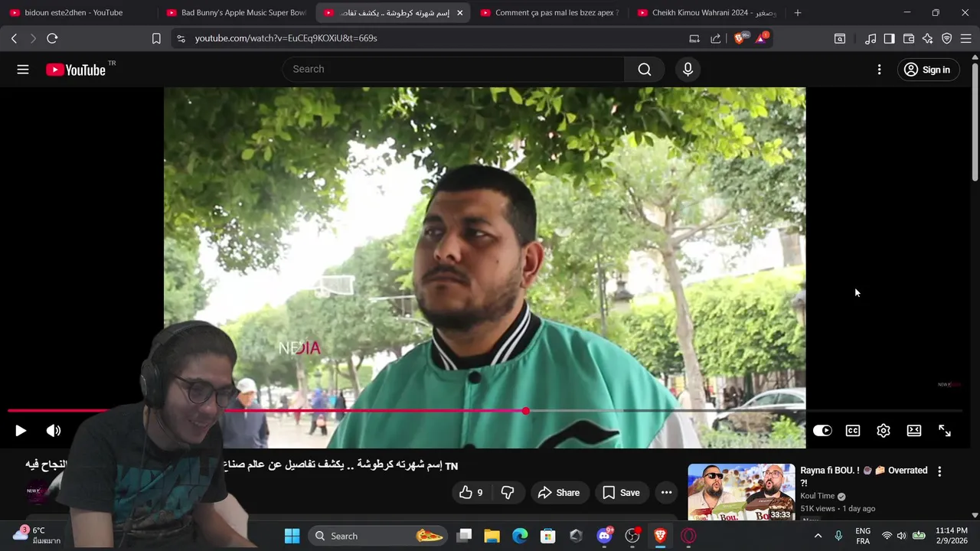Dislike the video with thumbs down
Image resolution: width=980 pixels, height=551 pixels.
508,493
